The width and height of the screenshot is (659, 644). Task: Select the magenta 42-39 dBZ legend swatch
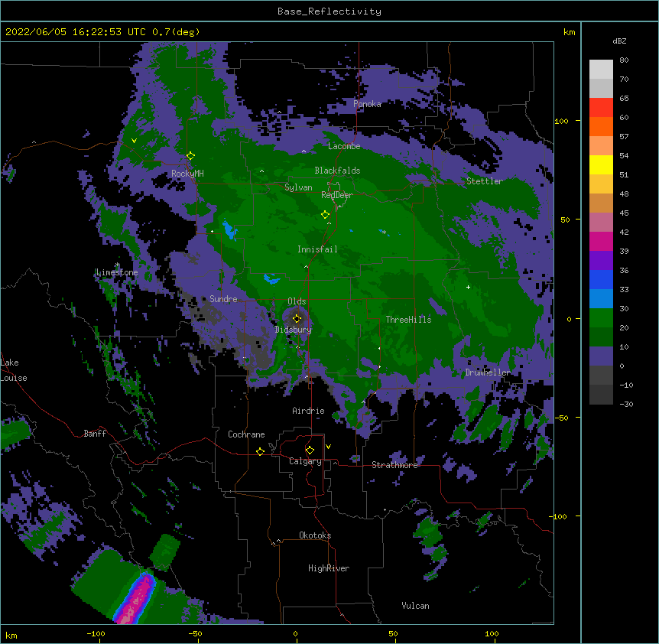pyautogui.click(x=601, y=241)
